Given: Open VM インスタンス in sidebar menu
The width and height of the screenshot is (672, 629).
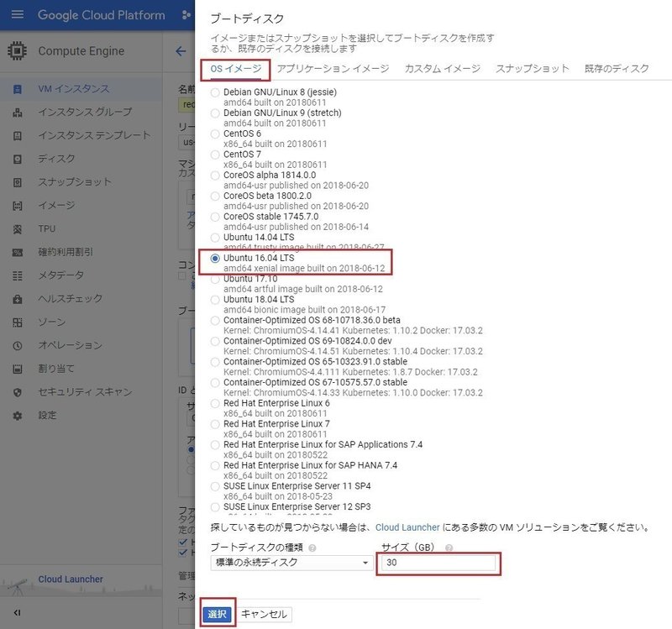Looking at the screenshot, I should [81, 89].
